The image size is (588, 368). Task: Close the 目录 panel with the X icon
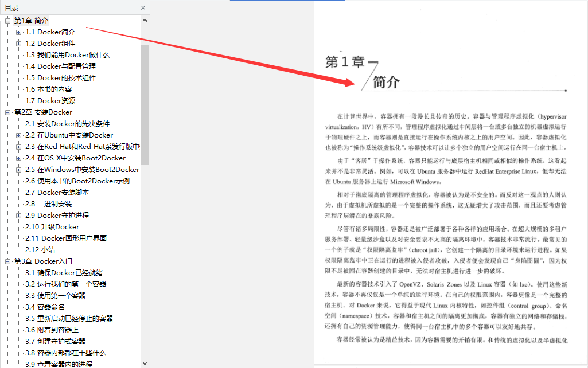click(x=143, y=7)
